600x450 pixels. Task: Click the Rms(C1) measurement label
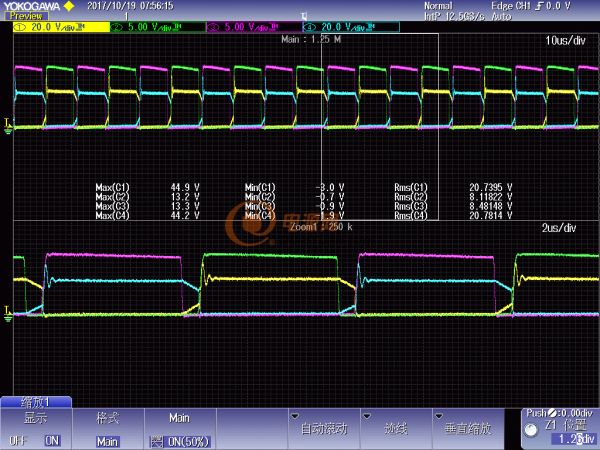411,188
